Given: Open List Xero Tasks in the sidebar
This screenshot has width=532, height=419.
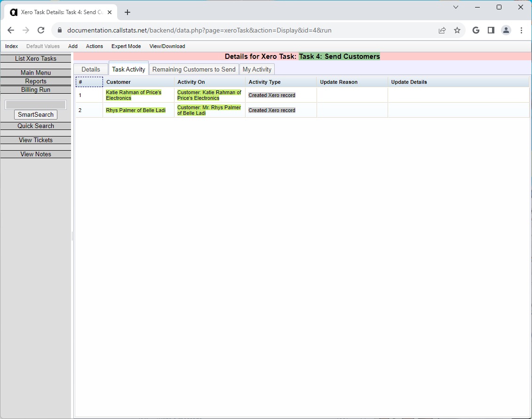Looking at the screenshot, I should 35,58.
